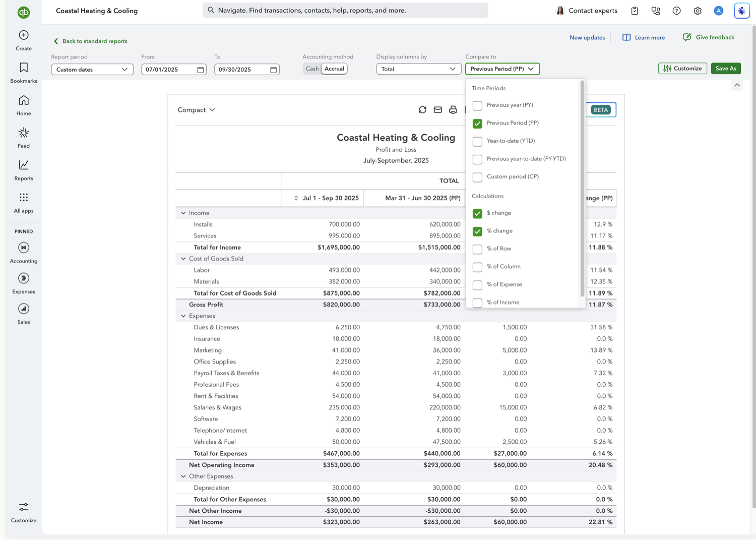Uncheck the $ change checkbox
Image resolution: width=756 pixels, height=540 pixels.
pos(477,213)
